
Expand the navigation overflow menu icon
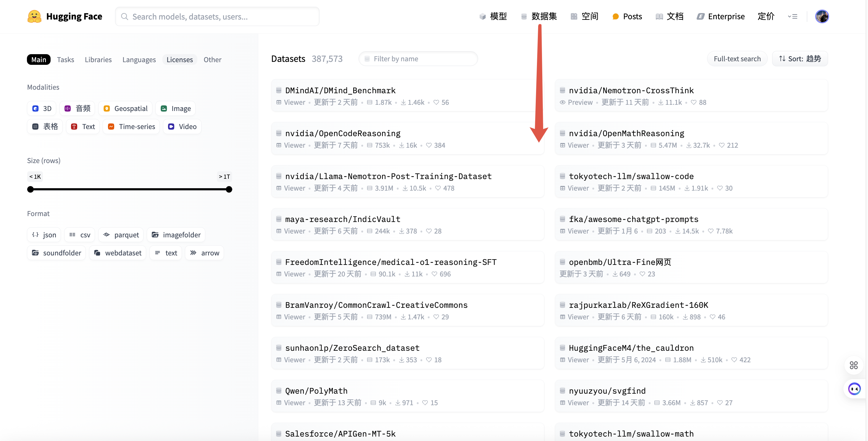click(x=793, y=16)
